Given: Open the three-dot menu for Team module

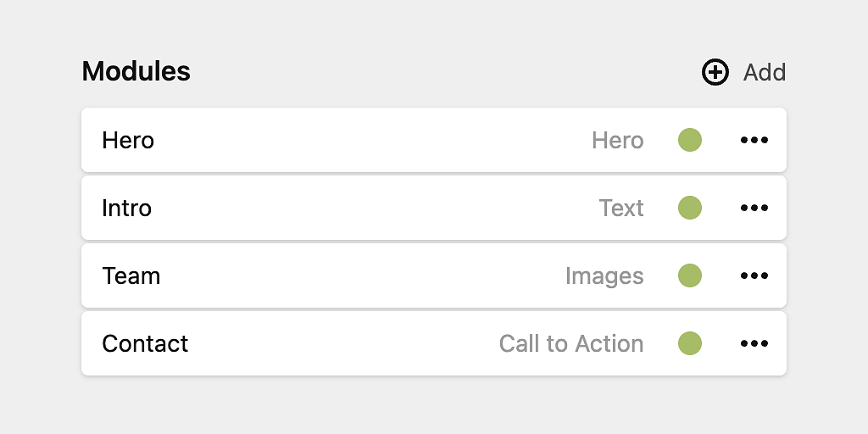Looking at the screenshot, I should (x=754, y=275).
